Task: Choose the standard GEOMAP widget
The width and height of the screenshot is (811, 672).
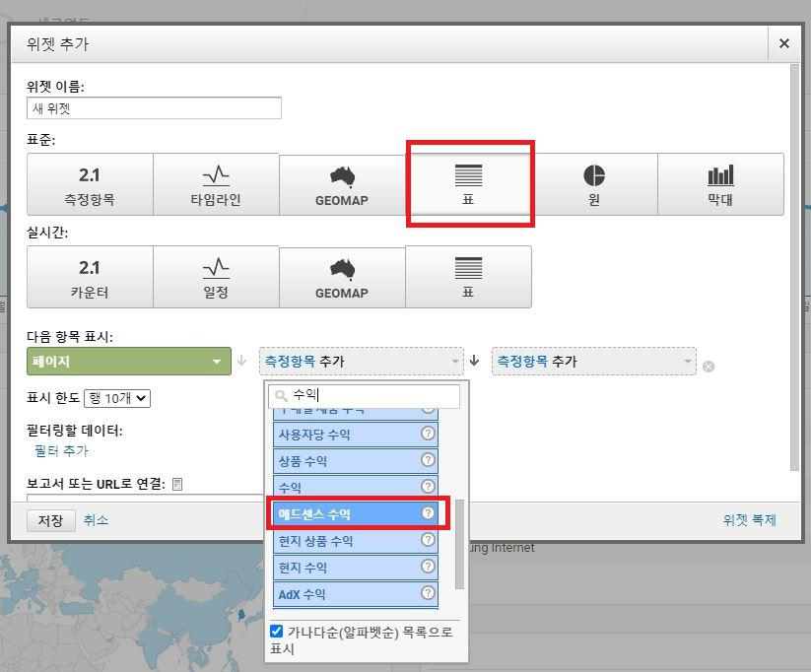Action: [x=343, y=184]
